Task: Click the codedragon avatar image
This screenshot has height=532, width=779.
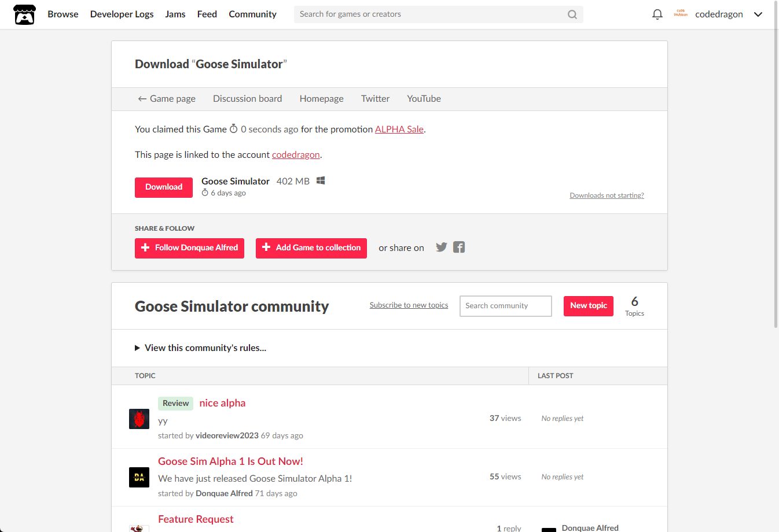Action: tap(681, 14)
